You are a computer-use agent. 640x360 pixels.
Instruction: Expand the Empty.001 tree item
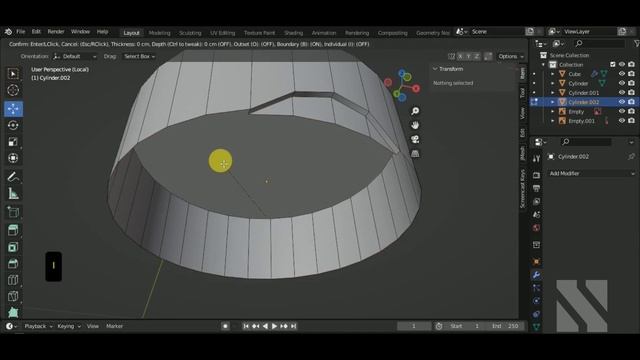(x=553, y=121)
